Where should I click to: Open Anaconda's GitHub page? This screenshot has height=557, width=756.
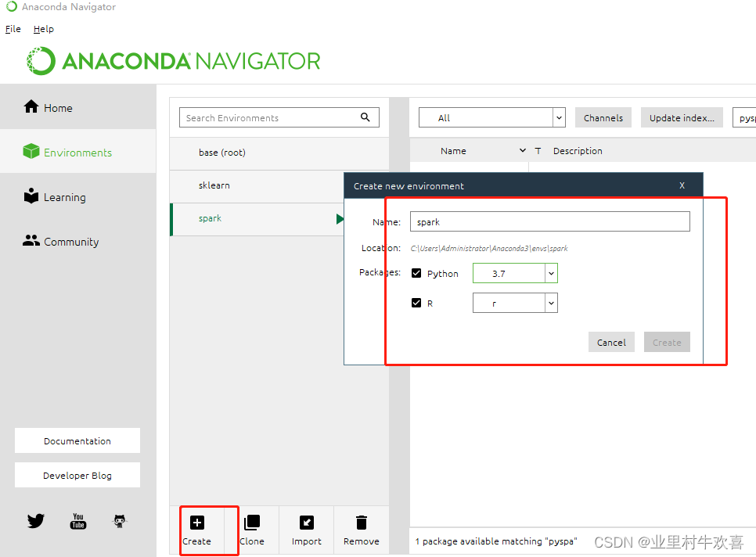tap(119, 520)
